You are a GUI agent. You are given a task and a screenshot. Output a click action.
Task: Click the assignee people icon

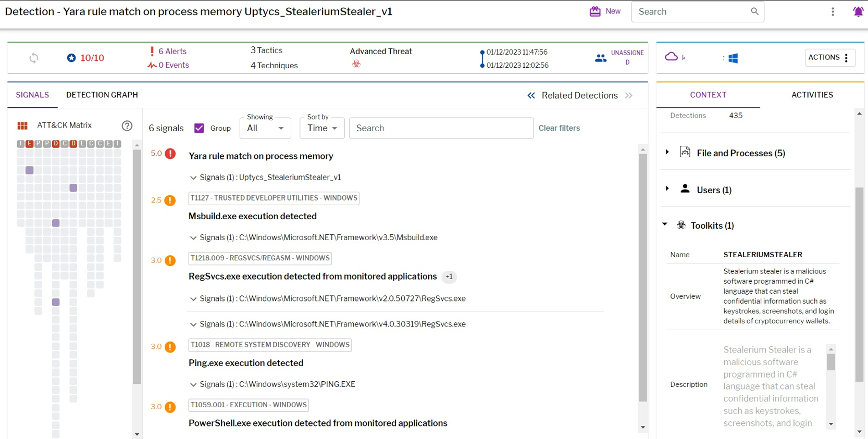pos(601,58)
